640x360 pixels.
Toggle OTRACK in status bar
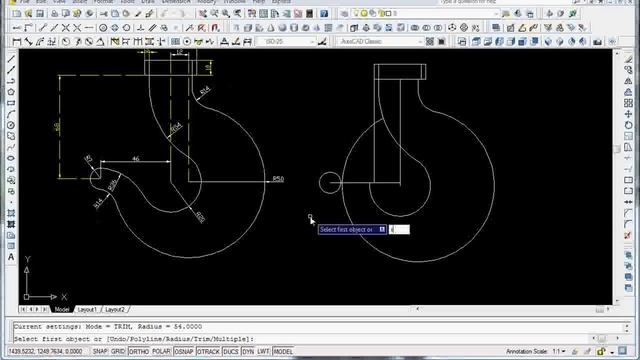tap(208, 351)
